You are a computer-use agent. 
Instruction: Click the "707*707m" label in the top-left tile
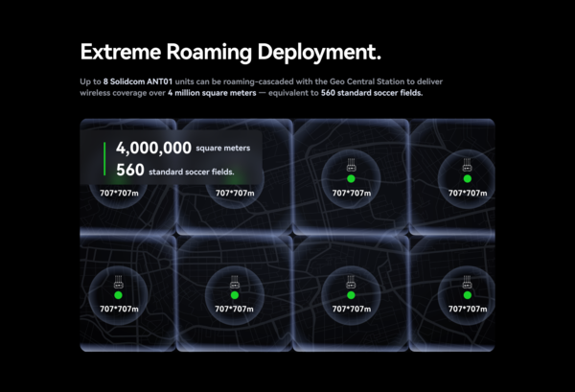[119, 193]
